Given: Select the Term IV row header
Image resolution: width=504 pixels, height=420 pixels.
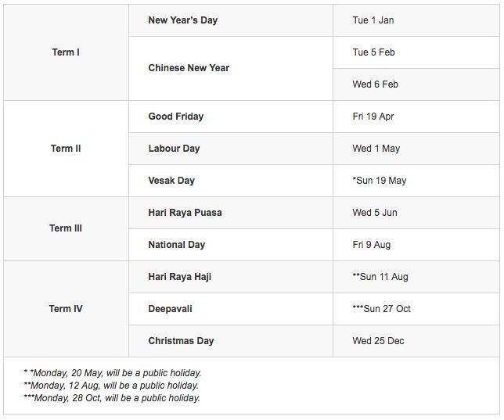Looking at the screenshot, I should pyautogui.click(x=66, y=309).
